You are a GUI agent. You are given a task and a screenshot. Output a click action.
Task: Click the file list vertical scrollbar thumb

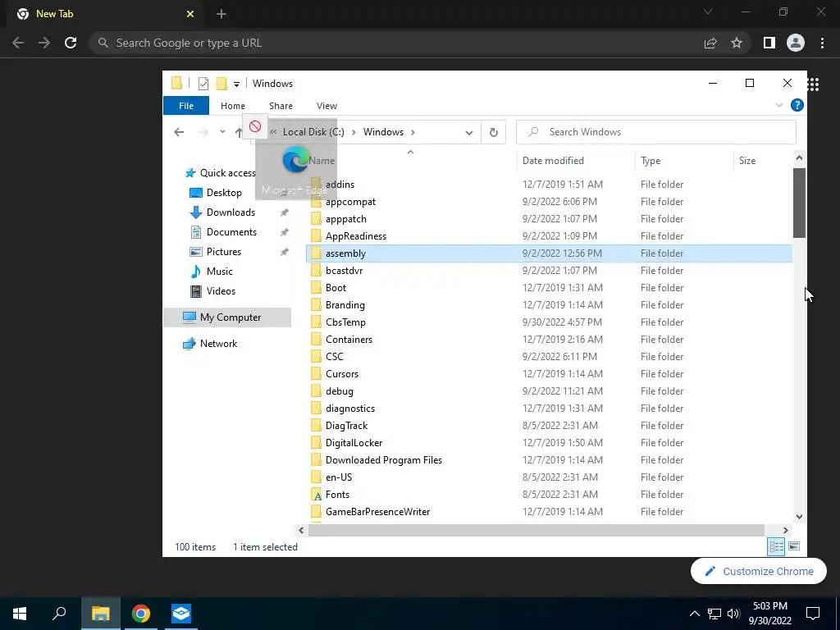pyautogui.click(x=799, y=203)
